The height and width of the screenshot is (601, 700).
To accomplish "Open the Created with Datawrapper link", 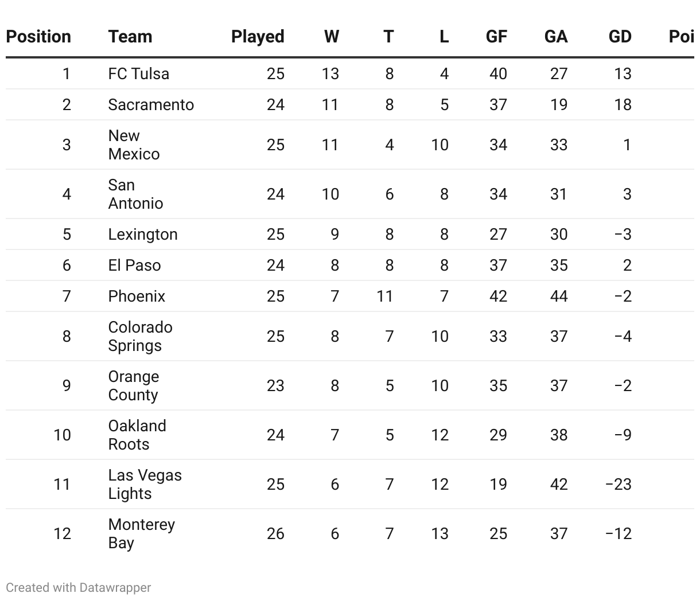I will [79, 588].
